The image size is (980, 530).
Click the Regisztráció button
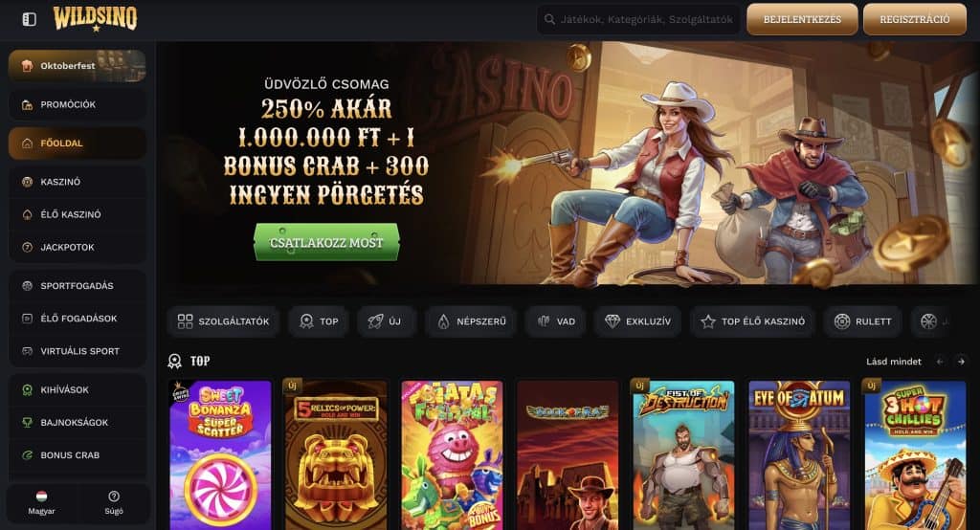point(914,19)
